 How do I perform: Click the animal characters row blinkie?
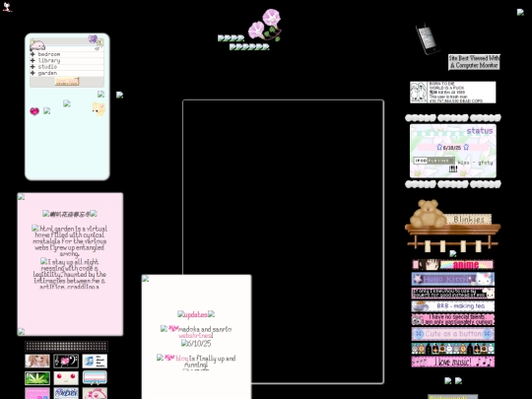[x=453, y=349]
